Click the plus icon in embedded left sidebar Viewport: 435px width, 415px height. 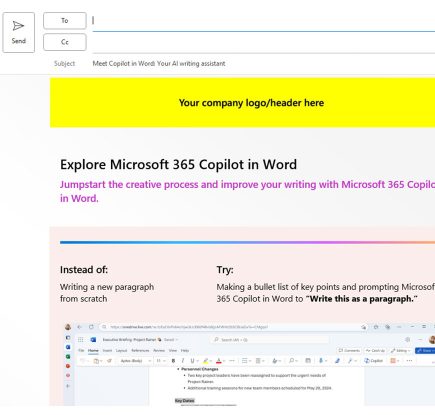pyautogui.click(x=68, y=386)
